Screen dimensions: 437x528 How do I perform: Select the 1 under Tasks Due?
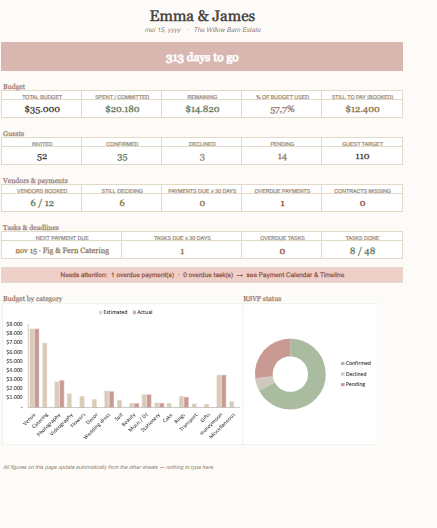point(182,251)
